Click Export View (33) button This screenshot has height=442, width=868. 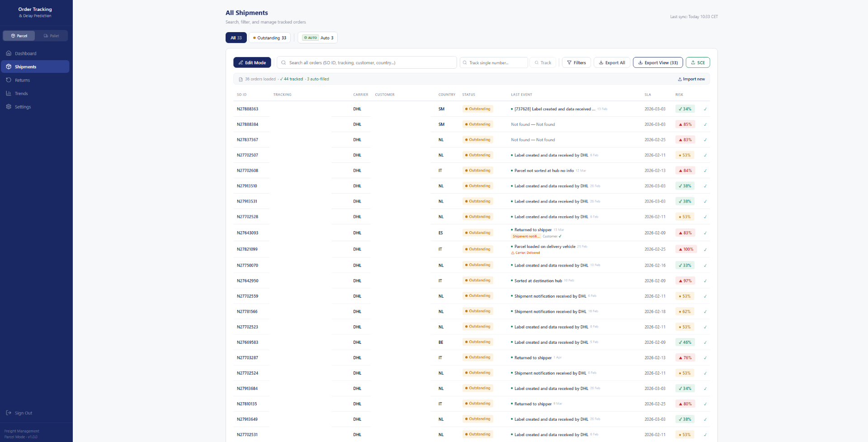coord(657,63)
